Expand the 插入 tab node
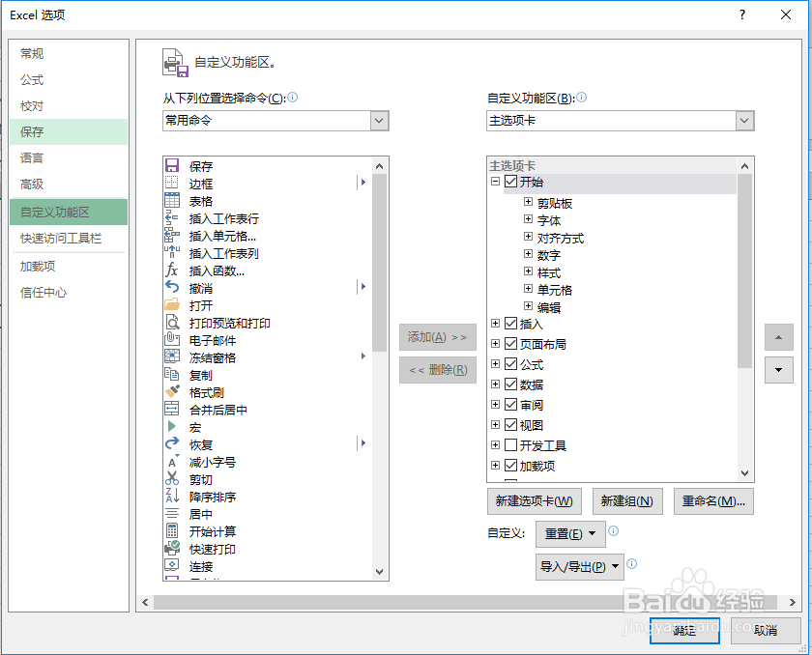The image size is (812, 655). 495,324
